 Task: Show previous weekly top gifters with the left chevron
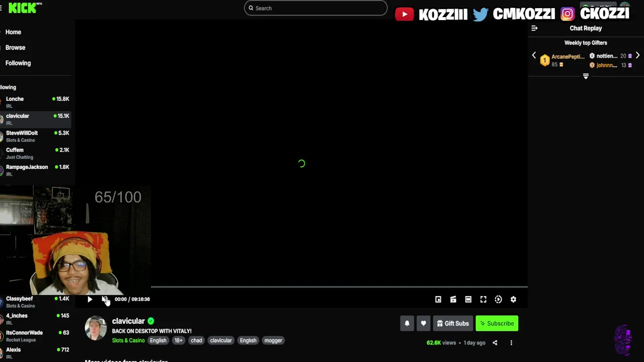pyautogui.click(x=534, y=55)
